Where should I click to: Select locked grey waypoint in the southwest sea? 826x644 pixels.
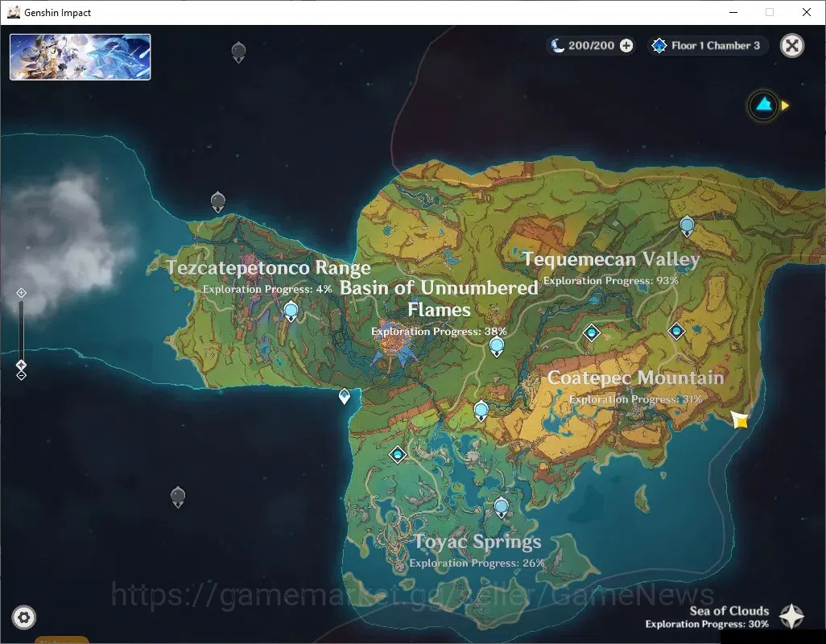coord(178,497)
